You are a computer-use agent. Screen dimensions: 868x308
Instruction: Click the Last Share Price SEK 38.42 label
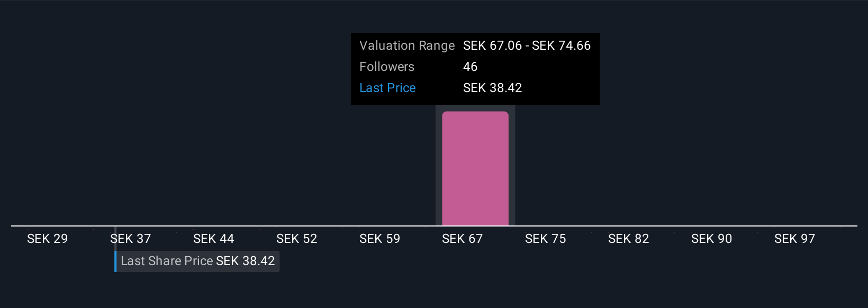click(x=197, y=261)
